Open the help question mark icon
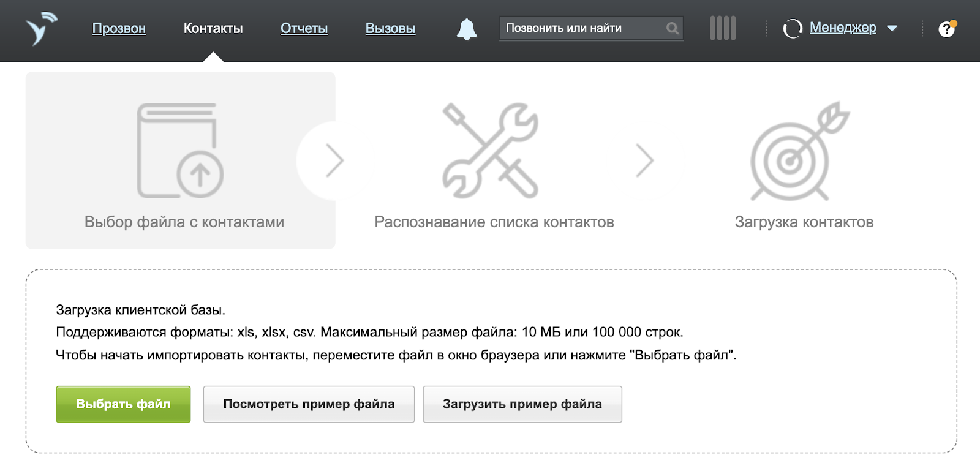This screenshot has height=474, width=980. 947,29
